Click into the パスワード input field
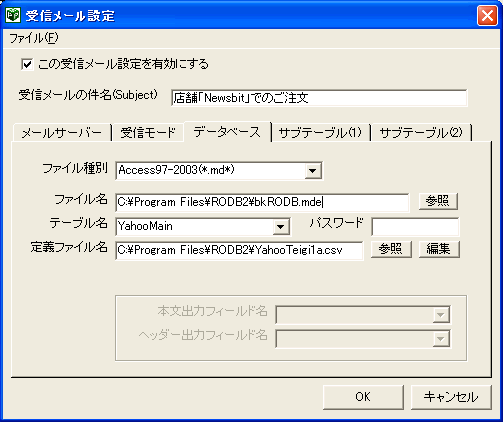 415,227
